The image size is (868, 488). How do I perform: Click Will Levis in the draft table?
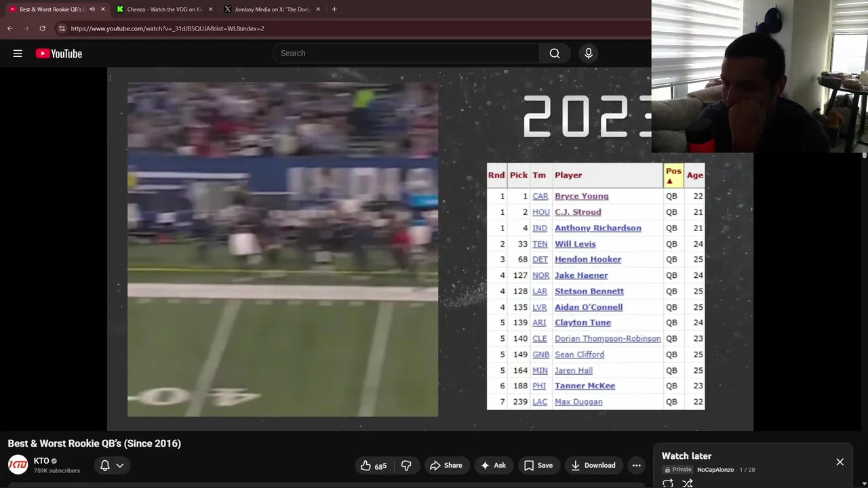(x=575, y=244)
